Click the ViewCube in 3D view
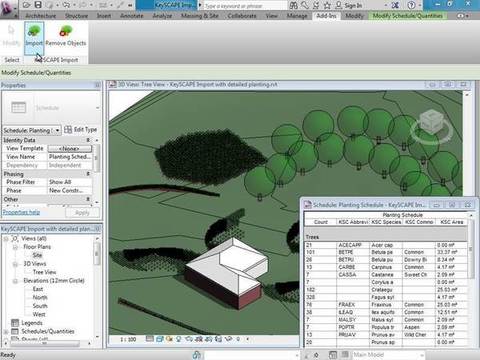Viewport: 480px width, 360px height. pyautogui.click(x=431, y=124)
